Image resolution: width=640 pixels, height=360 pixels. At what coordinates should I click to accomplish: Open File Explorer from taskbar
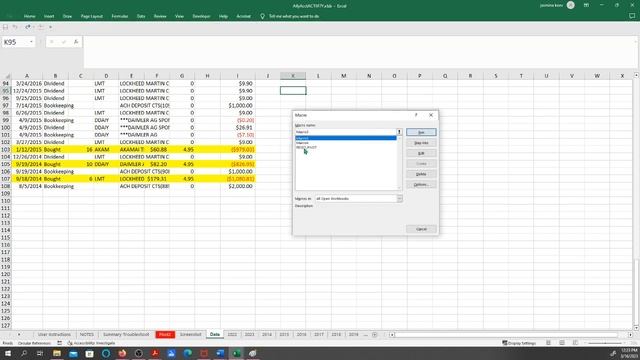click(57, 353)
